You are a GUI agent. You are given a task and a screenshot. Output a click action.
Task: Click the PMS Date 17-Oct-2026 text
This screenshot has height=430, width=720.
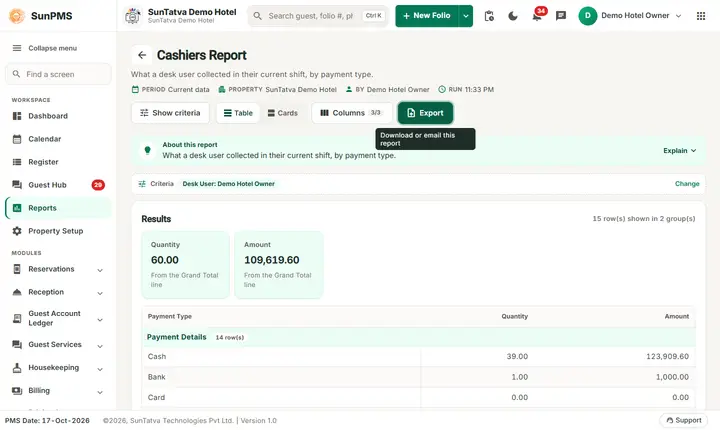(47, 420)
